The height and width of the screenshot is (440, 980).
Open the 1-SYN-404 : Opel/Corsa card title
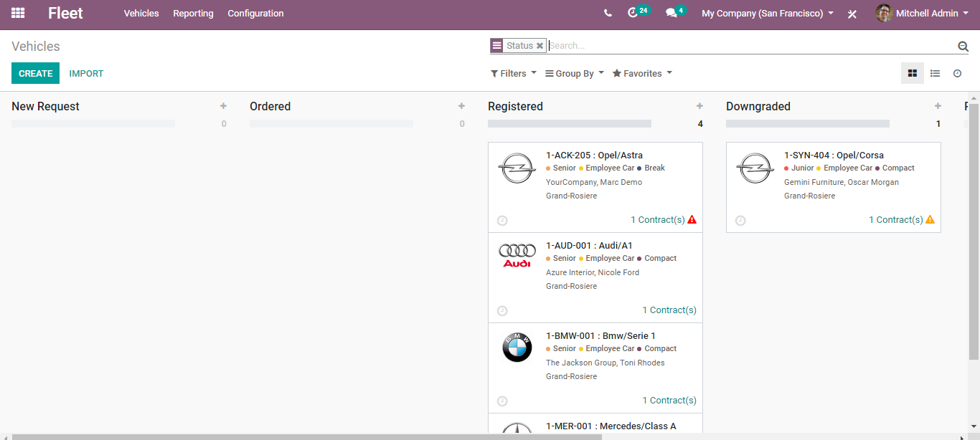[x=834, y=155]
